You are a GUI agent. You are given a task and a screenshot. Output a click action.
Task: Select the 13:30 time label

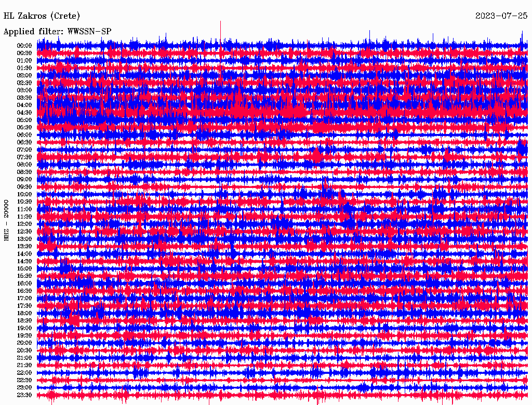tap(24, 246)
